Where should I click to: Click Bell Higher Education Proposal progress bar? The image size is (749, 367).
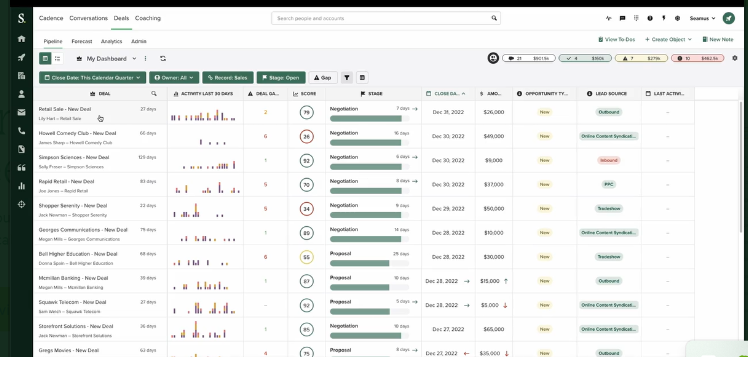[369, 263]
